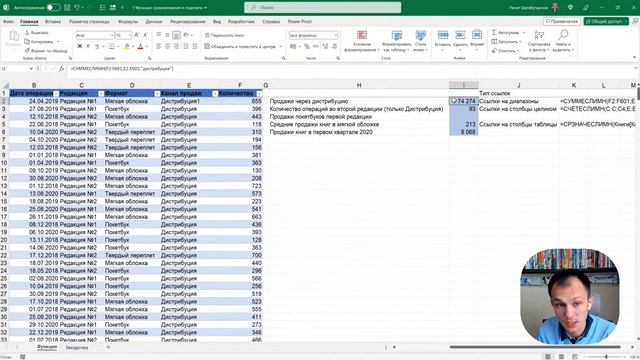
Task: Add a new sheet with the plus button
Action: [108, 347]
